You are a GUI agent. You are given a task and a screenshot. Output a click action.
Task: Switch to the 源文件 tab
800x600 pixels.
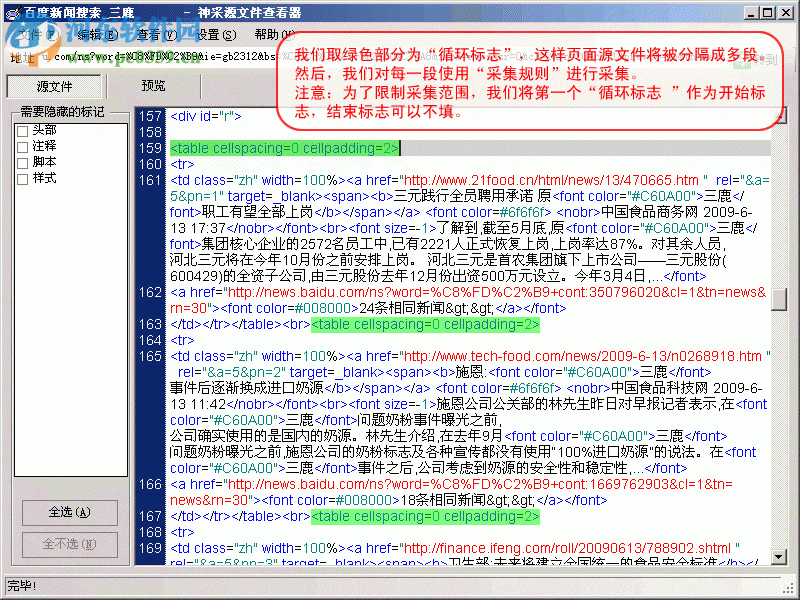(54, 86)
